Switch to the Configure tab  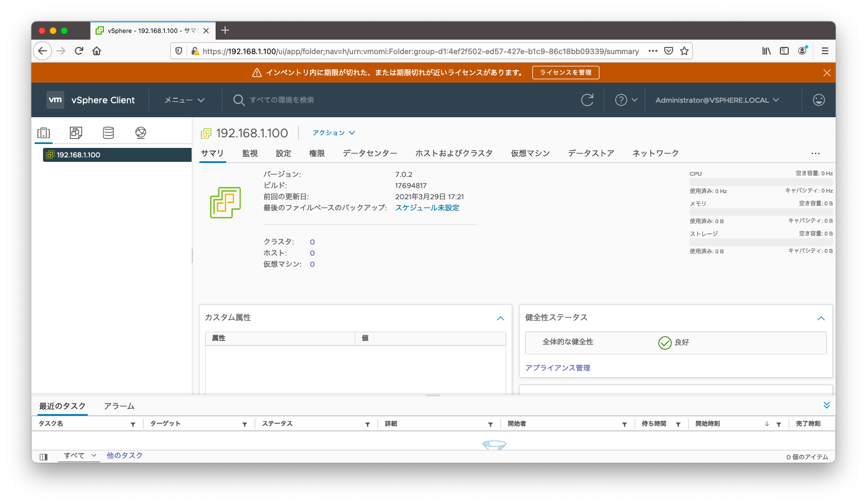click(x=283, y=153)
